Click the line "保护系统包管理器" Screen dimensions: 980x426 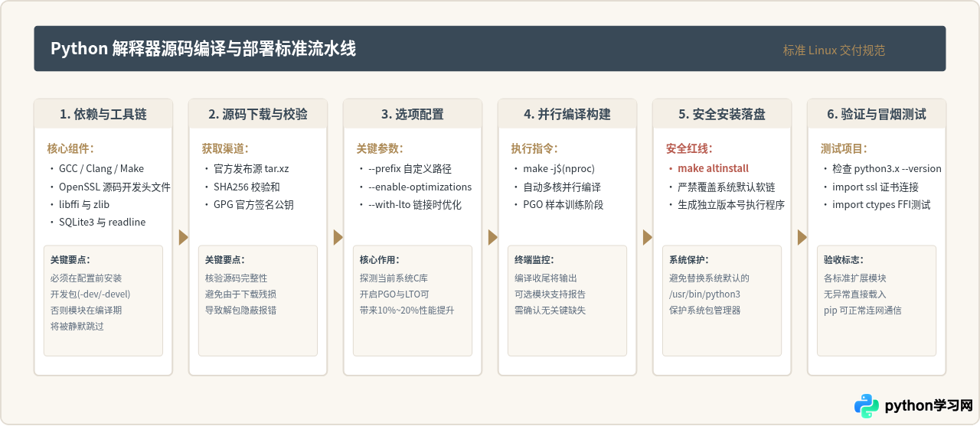click(704, 310)
